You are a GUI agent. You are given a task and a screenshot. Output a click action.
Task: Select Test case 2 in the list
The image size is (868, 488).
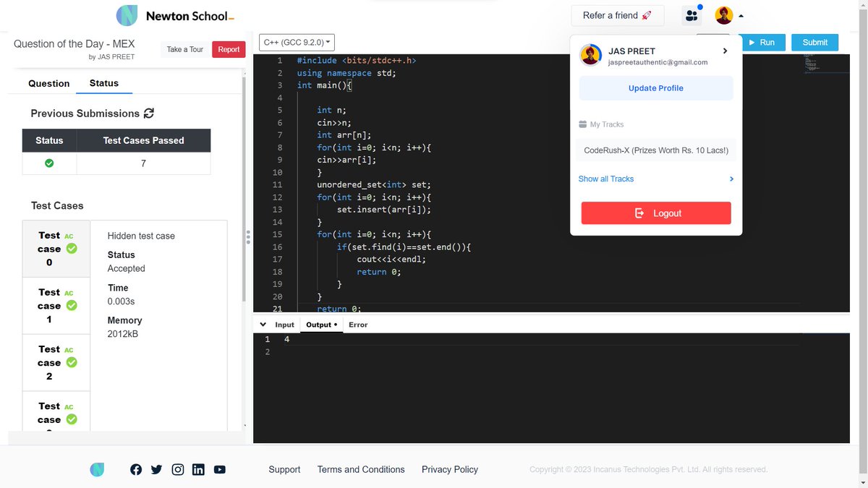(58, 362)
